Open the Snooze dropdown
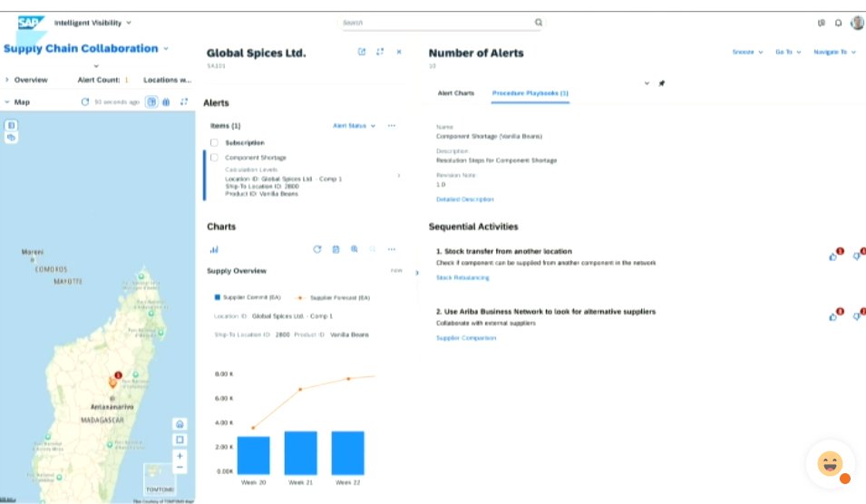The image size is (866, 504). point(747,52)
